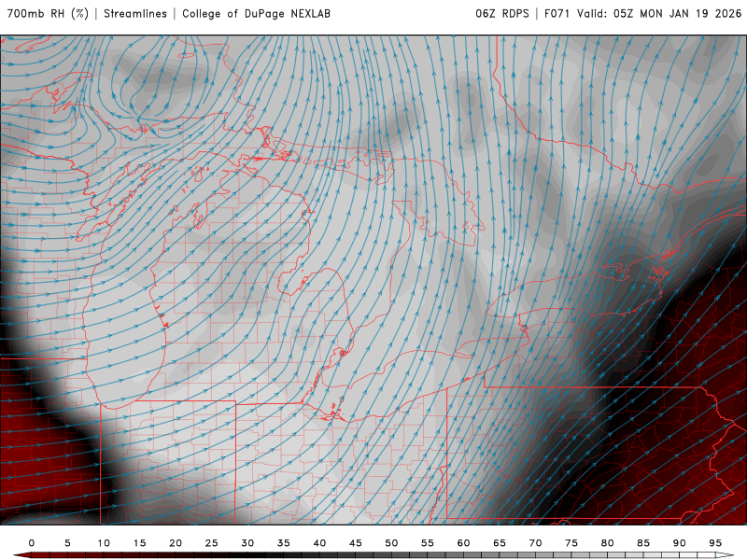Click the colorbar label '60'
Viewport: 747px width, 560px height.
pos(463,543)
